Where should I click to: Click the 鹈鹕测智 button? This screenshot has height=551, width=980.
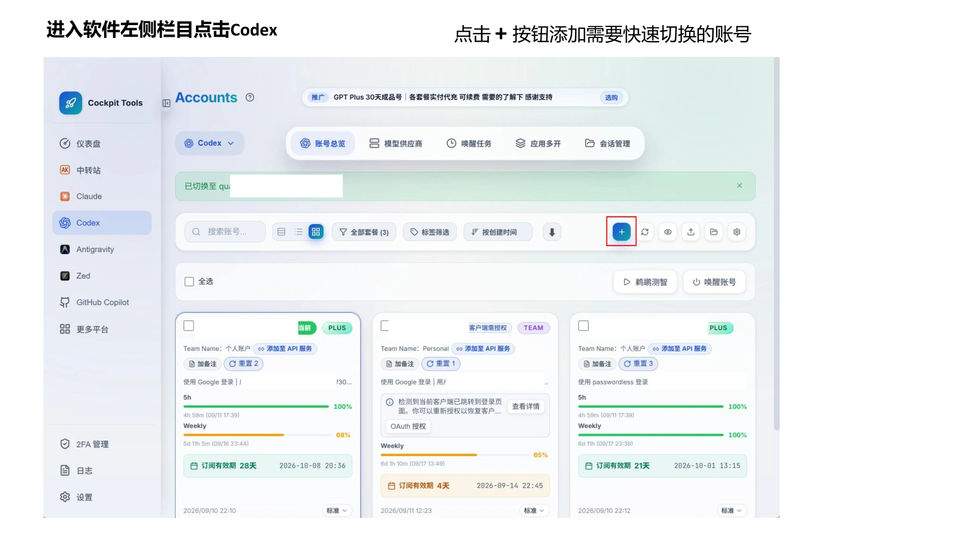point(646,282)
